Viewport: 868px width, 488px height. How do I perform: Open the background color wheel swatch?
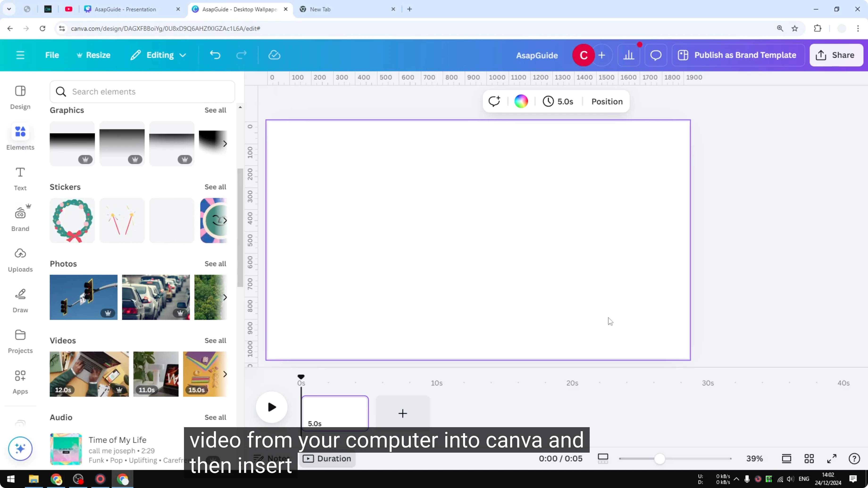521,101
